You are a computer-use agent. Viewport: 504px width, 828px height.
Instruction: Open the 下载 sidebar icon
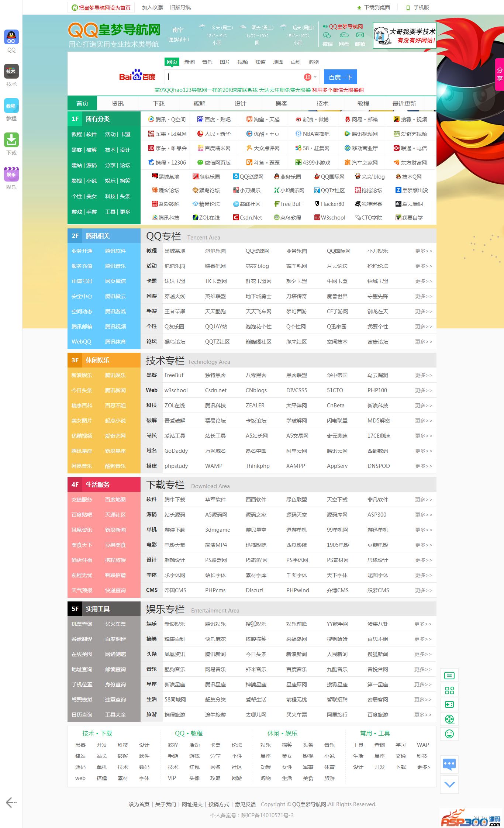tap(11, 140)
